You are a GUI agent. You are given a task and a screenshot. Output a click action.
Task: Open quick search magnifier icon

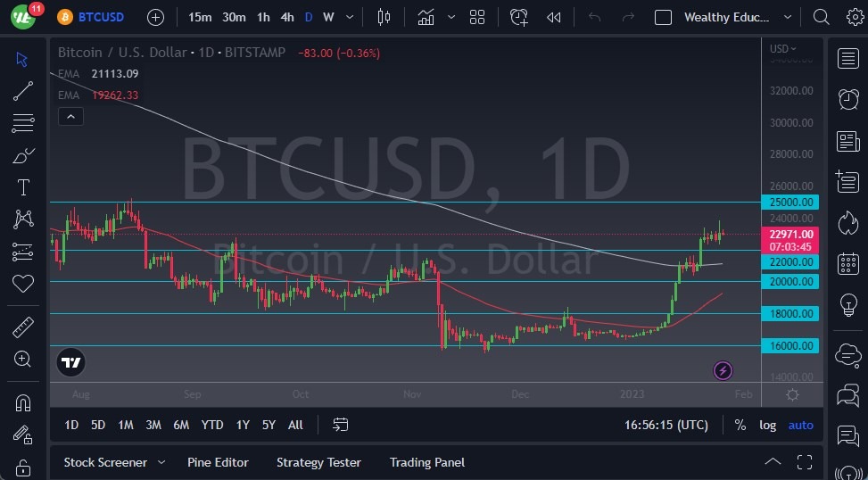821,17
